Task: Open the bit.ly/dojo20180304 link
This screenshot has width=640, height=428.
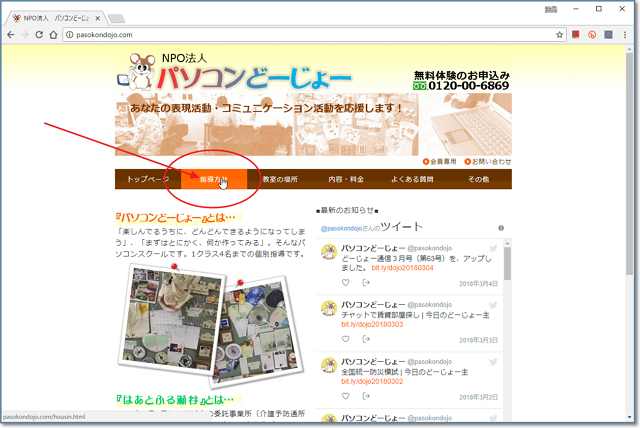Action: point(402,268)
